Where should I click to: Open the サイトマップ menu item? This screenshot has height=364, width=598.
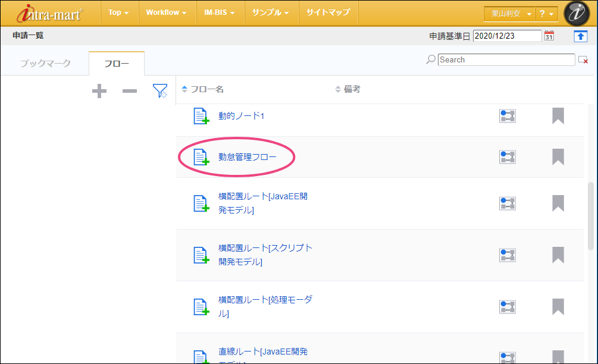coord(328,12)
